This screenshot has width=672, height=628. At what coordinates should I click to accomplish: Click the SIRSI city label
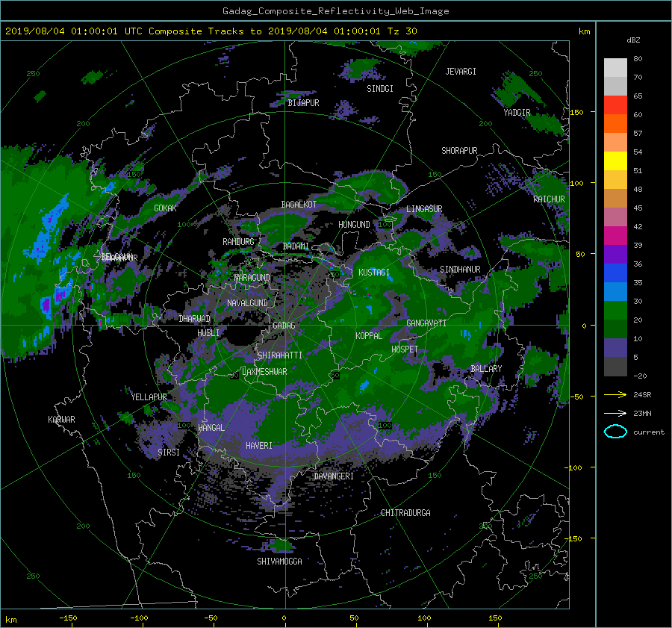coord(169,453)
